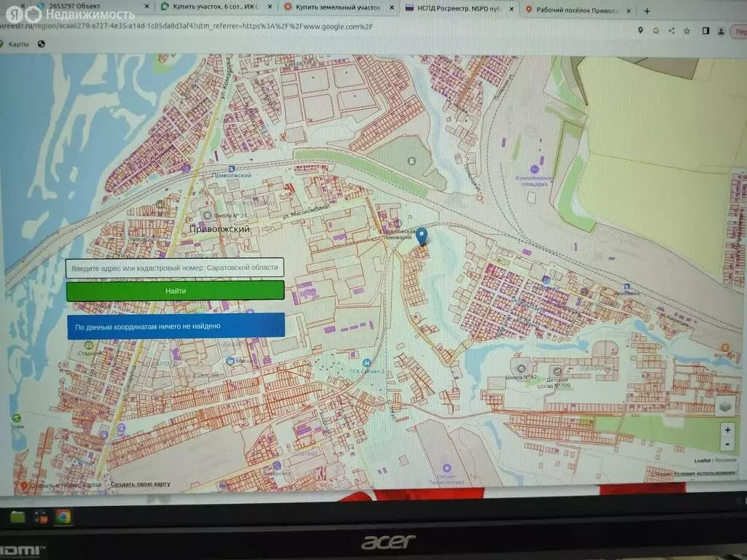Click the green Найти search button

click(175, 291)
